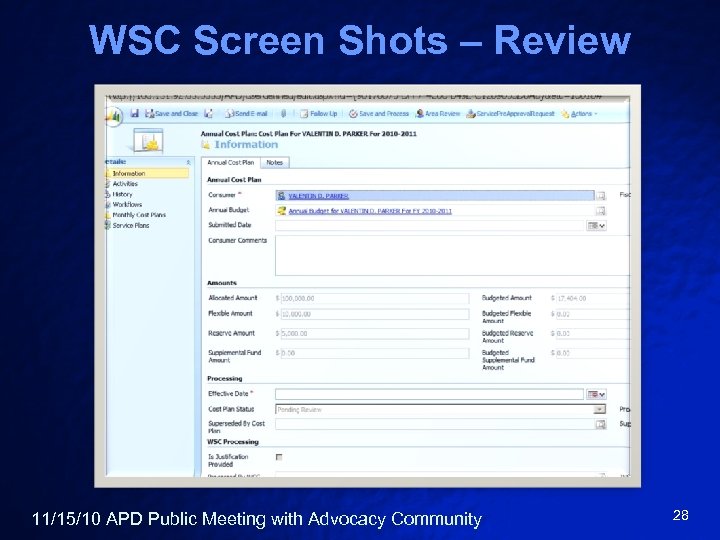The height and width of the screenshot is (540, 720).
Task: Click the Consumer field person icon
Action: coord(281,196)
